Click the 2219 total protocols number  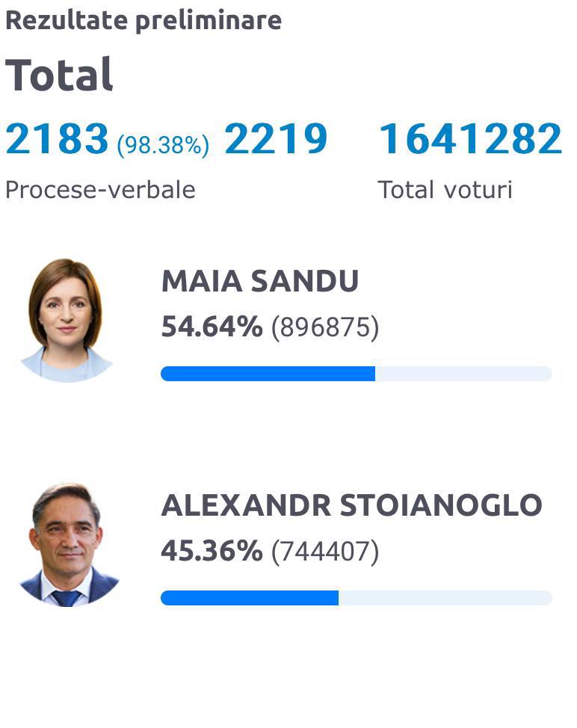point(276,139)
